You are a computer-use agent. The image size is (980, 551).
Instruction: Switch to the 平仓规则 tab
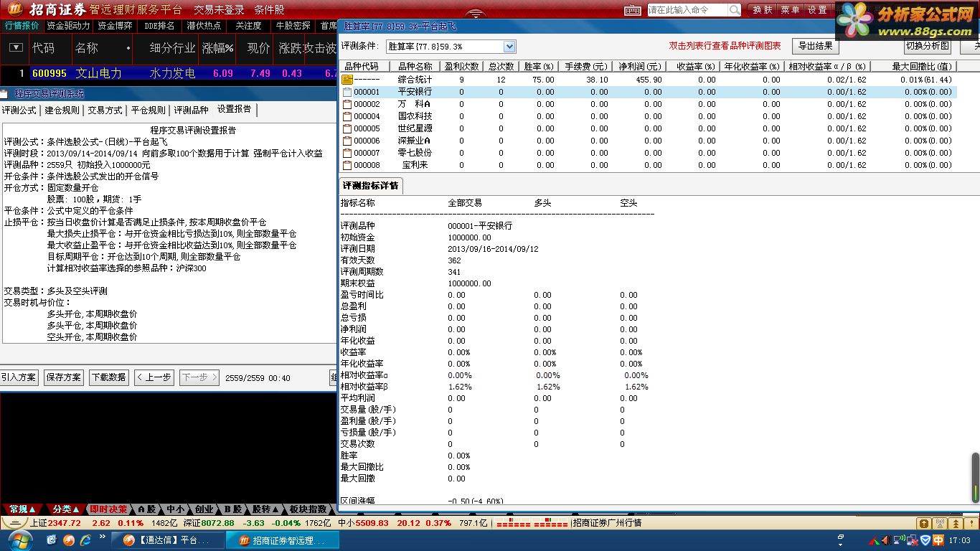[x=149, y=110]
